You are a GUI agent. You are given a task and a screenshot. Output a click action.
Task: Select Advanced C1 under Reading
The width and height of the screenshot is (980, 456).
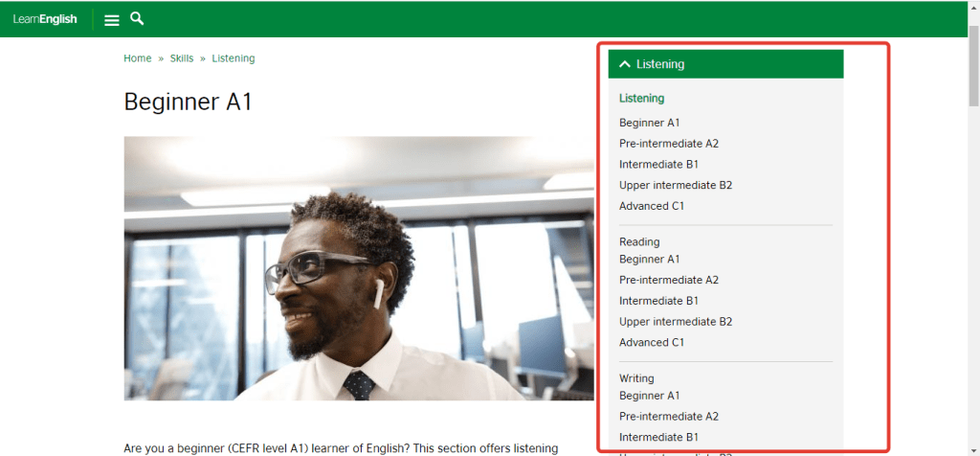click(652, 342)
